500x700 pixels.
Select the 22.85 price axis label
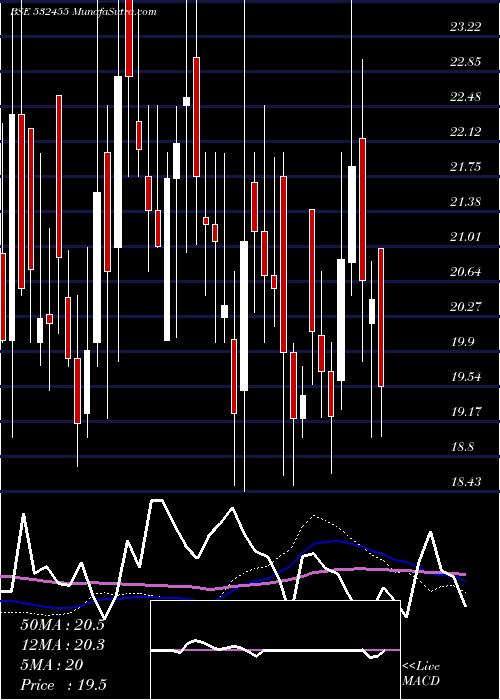point(466,61)
